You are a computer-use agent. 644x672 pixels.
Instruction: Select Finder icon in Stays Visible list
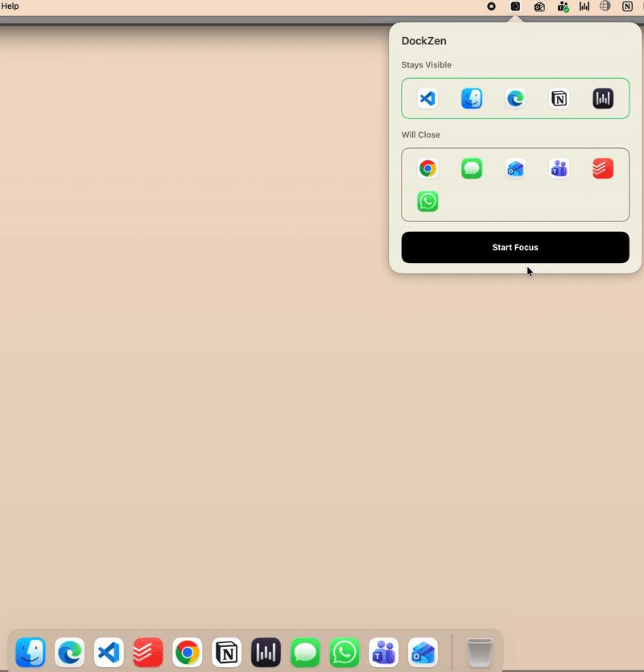[x=472, y=98]
